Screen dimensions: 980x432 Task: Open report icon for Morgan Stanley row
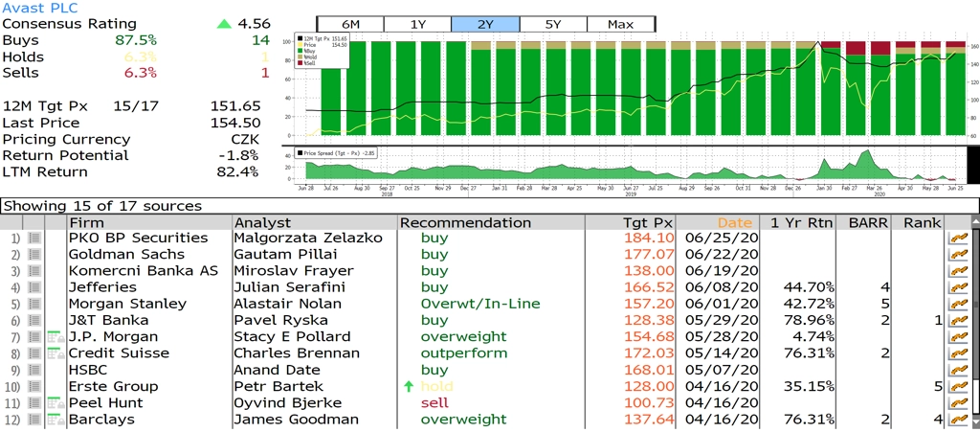pos(34,304)
